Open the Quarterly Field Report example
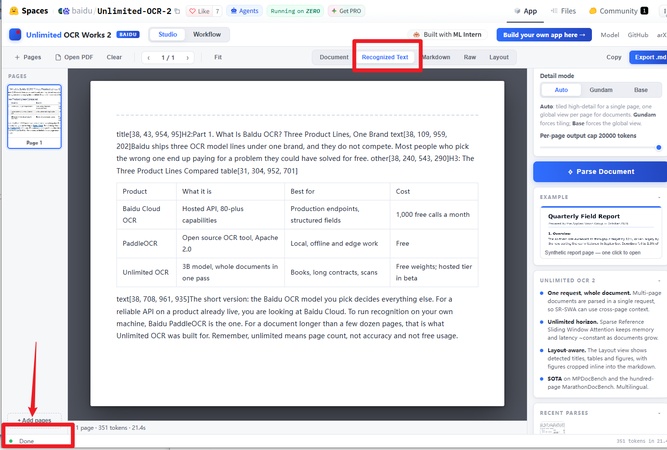Screen dimensions: 667x450 tap(601, 232)
